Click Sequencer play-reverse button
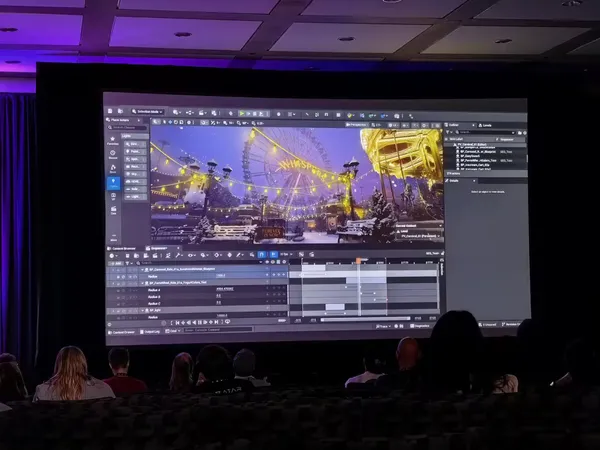The height and width of the screenshot is (450, 600). (x=194, y=323)
